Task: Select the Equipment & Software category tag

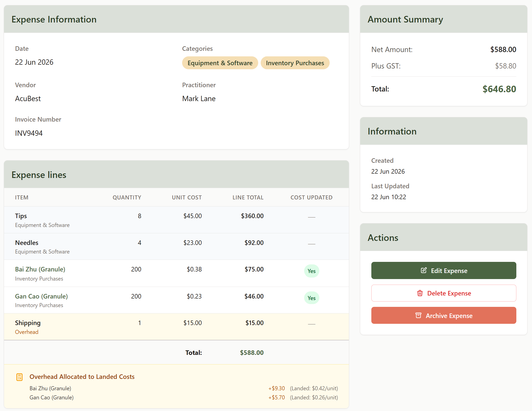Action: (x=220, y=63)
